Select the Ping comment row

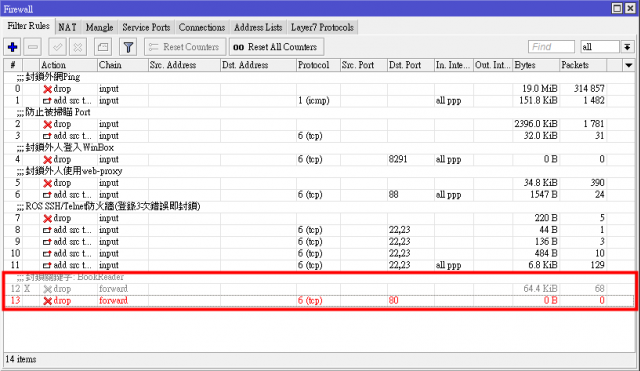pyautogui.click(x=319, y=77)
